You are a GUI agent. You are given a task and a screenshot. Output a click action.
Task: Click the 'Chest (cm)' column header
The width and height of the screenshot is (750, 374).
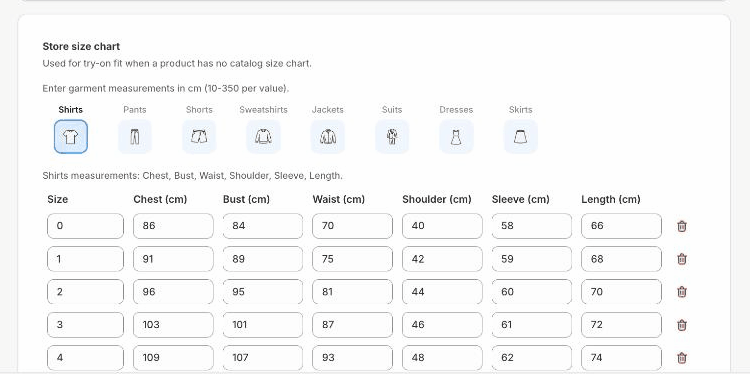tap(160, 199)
